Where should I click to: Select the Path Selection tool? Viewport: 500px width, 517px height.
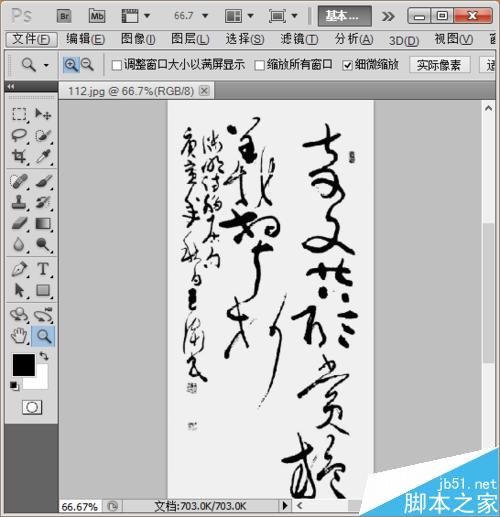tap(19, 290)
